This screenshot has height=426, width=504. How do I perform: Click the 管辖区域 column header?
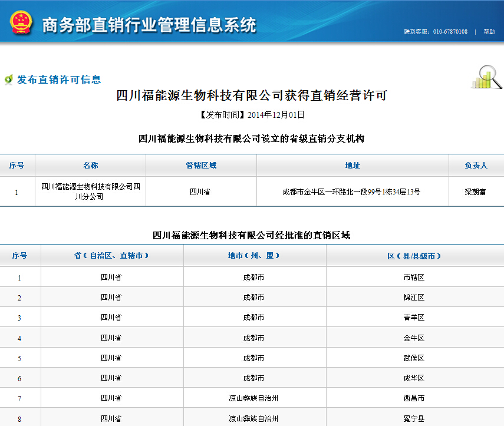[201, 166]
